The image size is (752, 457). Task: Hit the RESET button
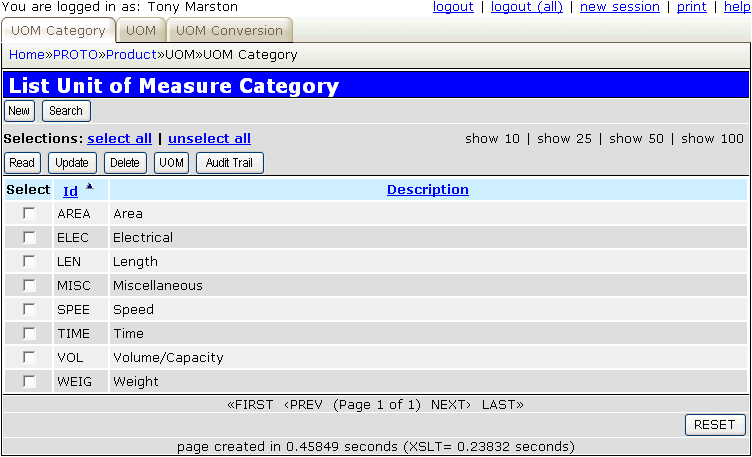(714, 425)
